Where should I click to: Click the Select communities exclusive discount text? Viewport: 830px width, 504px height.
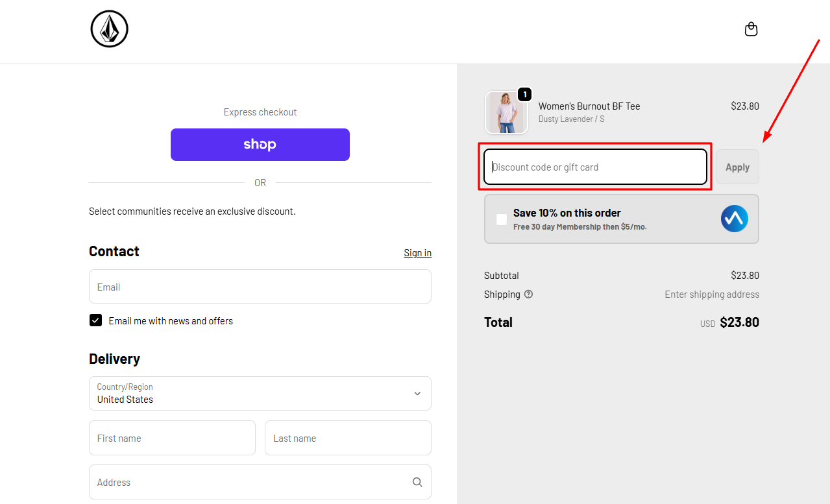pos(192,211)
